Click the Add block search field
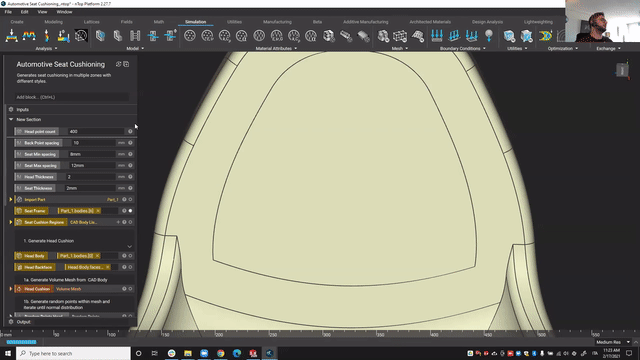This screenshot has height=360, width=640. point(72,97)
